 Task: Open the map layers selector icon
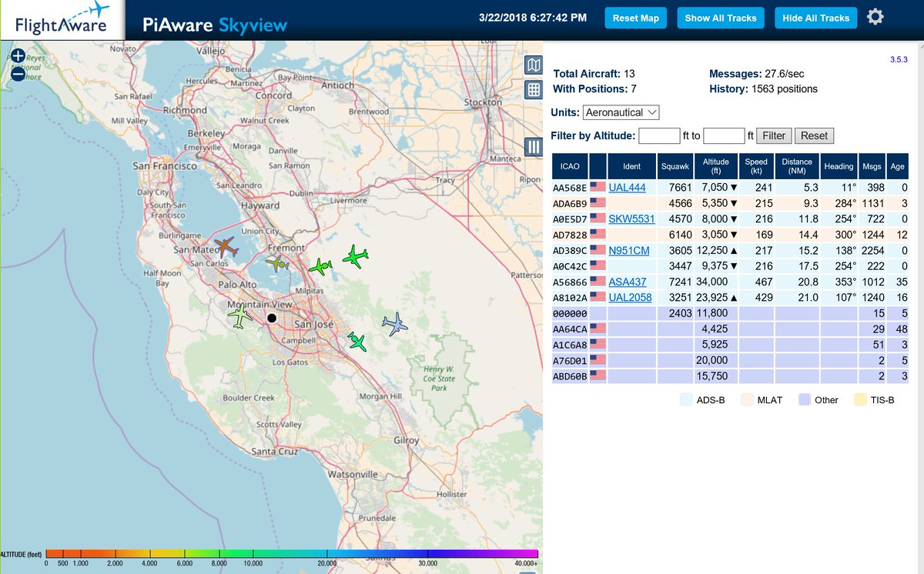coord(533,65)
